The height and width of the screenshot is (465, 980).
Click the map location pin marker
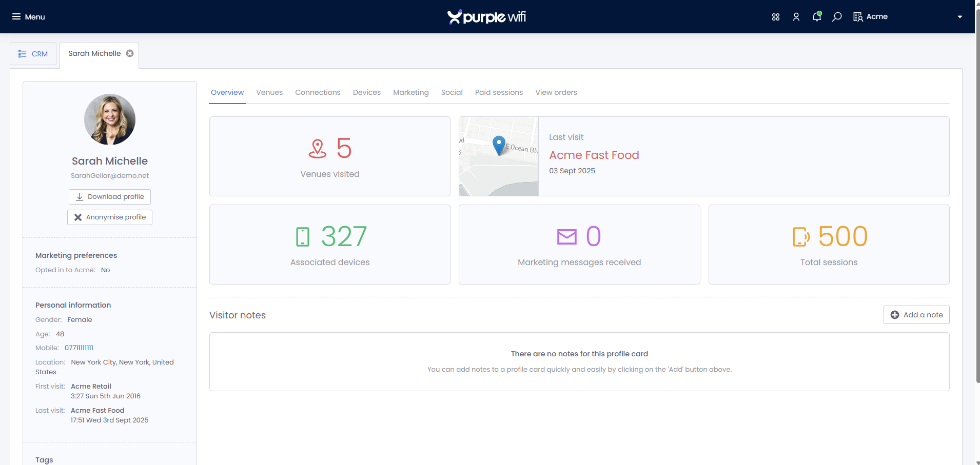pos(499,146)
